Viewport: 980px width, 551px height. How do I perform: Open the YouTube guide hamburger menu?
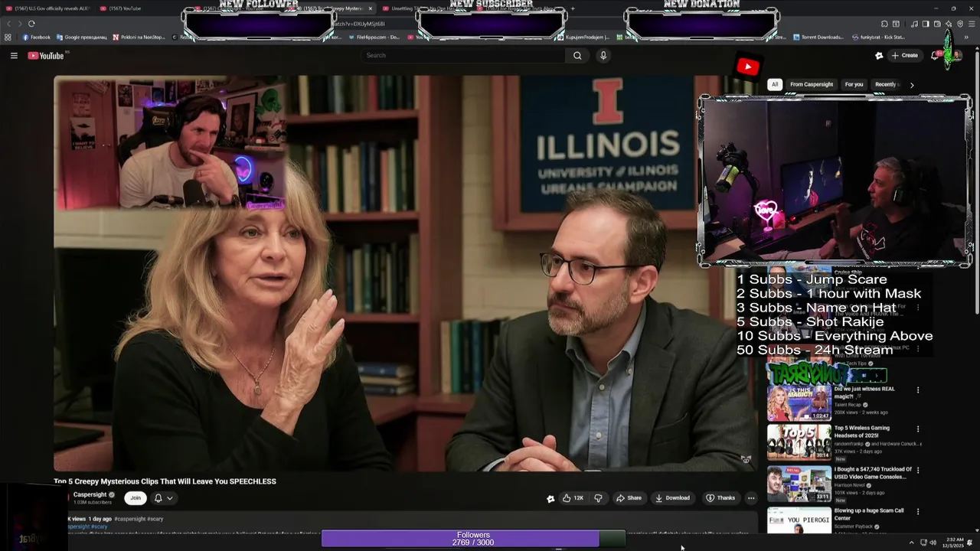14,55
